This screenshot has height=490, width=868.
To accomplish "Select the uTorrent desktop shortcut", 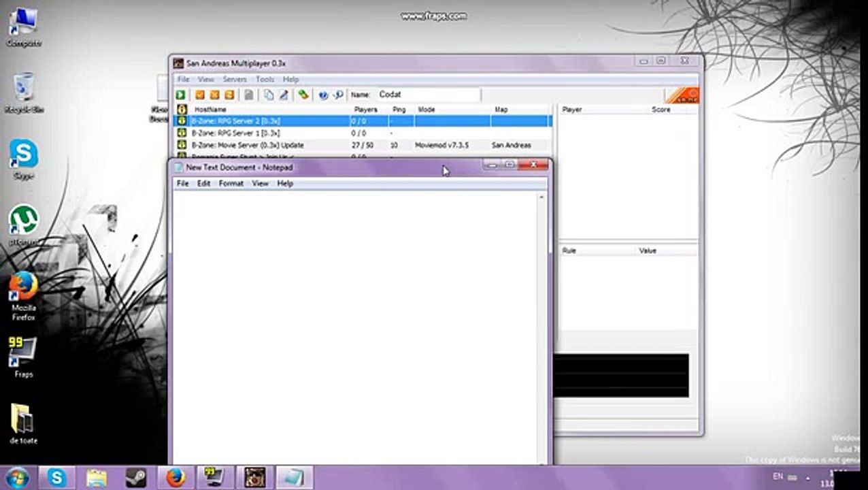I will coord(24,225).
